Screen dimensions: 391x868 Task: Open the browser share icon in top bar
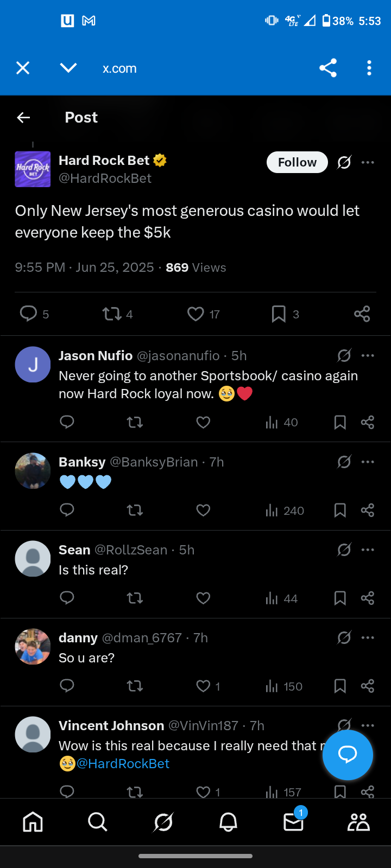pos(328,68)
